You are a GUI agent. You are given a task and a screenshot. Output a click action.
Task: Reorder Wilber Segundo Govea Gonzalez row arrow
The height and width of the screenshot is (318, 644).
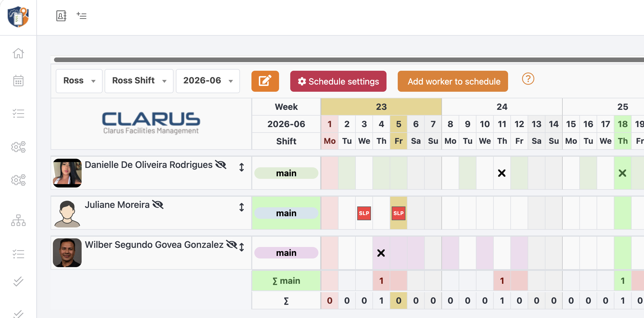242,247
